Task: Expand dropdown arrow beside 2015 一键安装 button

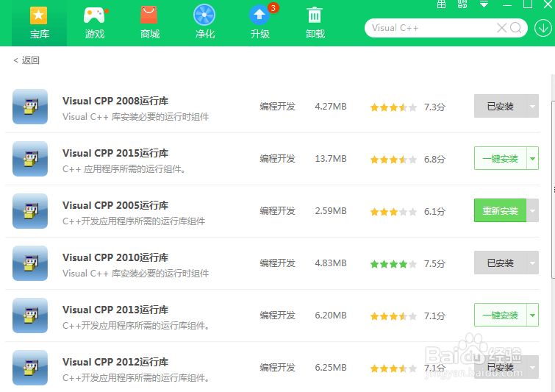Action: pos(533,158)
